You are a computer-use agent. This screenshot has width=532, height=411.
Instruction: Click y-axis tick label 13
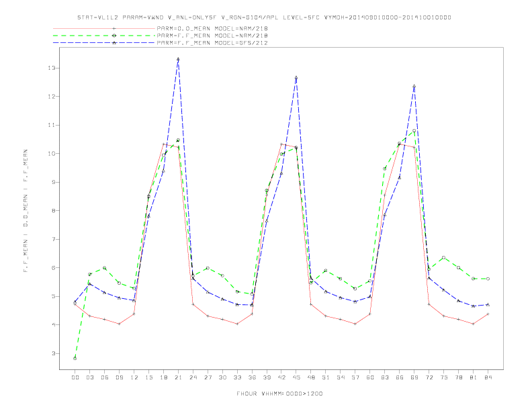52,68
